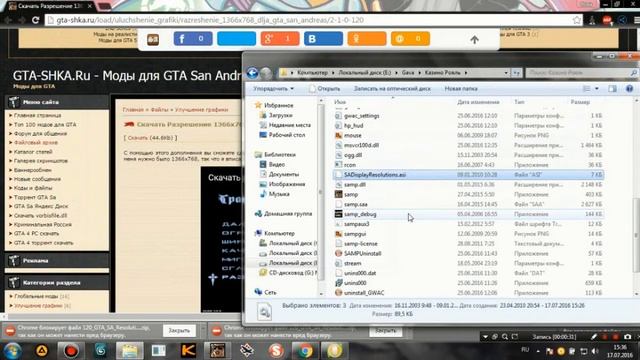Select mouse PNG file icon
The image size is (640, 360).
tap(338, 136)
